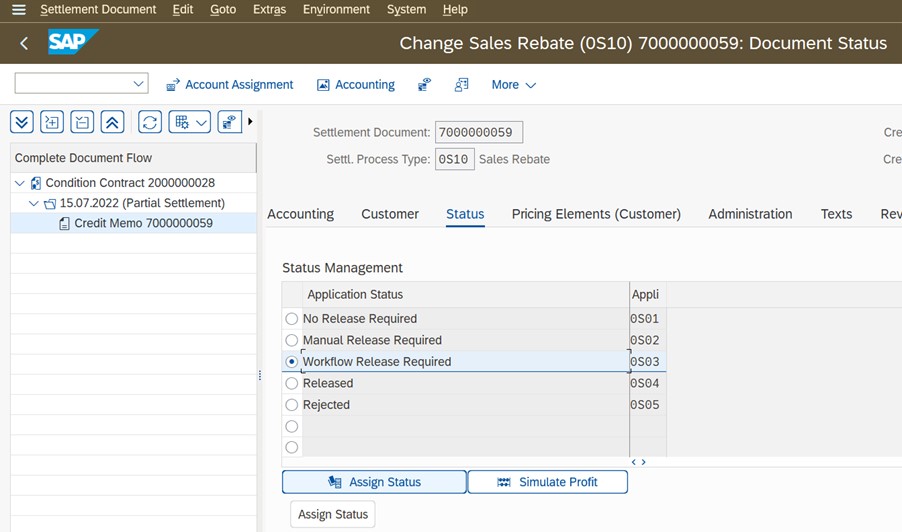This screenshot has height=532, width=902.
Task: Select the Rejected status radio button
Action: (x=292, y=405)
